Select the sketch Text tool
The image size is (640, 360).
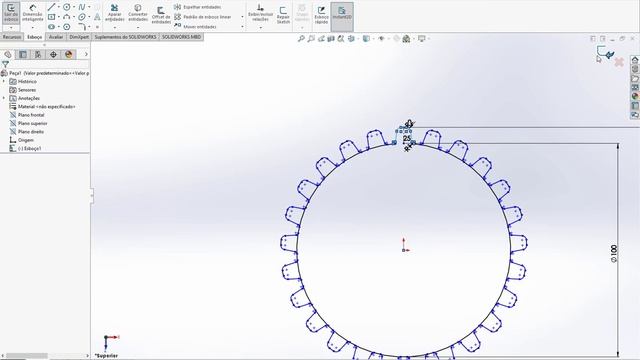tap(97, 17)
